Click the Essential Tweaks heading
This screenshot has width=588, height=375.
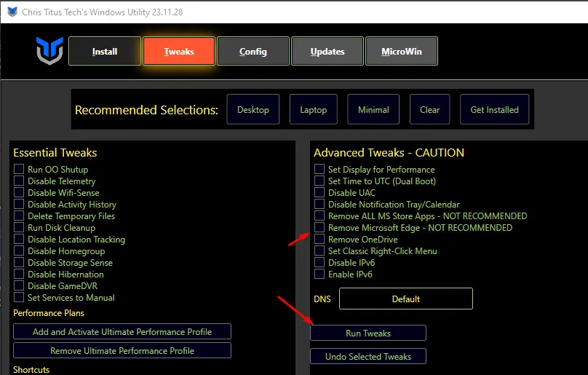pyautogui.click(x=55, y=153)
